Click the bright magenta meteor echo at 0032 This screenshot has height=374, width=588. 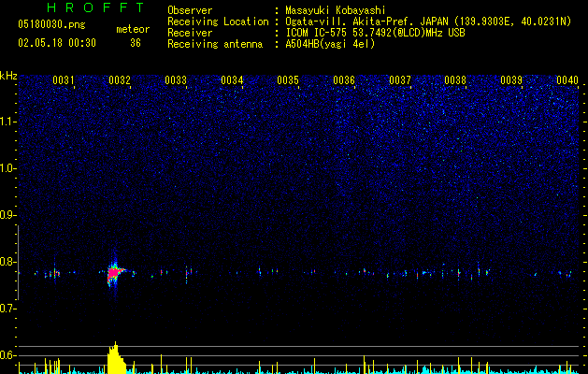(114, 273)
